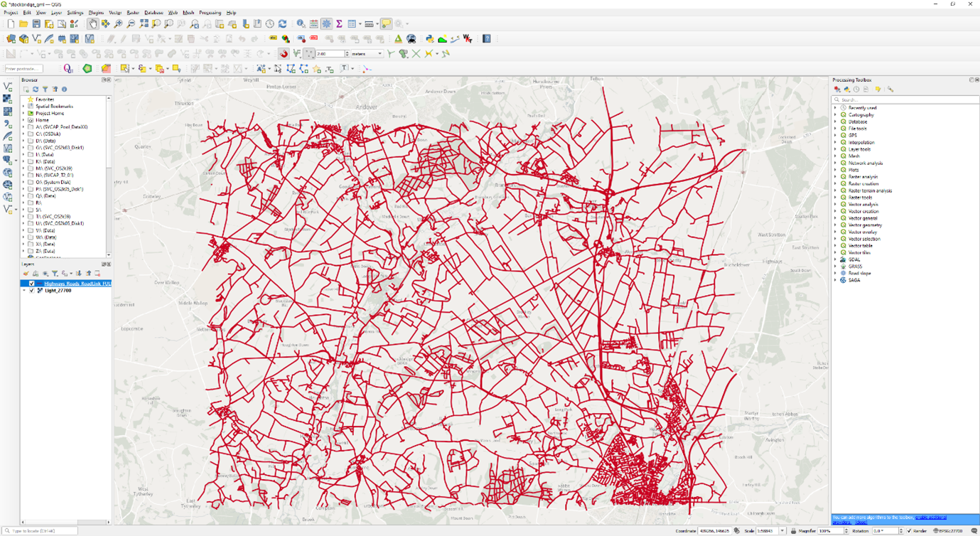Click the Refresh map icon
980x536 pixels.
(x=282, y=24)
